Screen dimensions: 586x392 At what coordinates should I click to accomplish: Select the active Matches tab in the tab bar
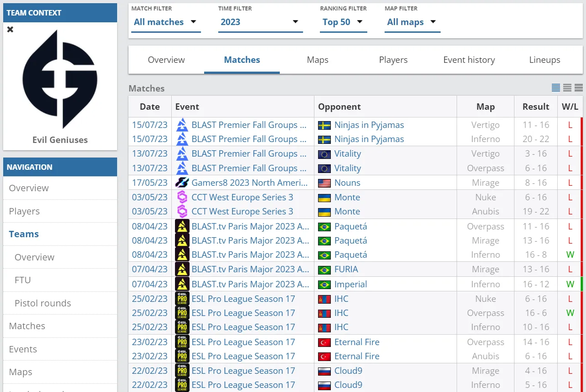[x=242, y=60]
